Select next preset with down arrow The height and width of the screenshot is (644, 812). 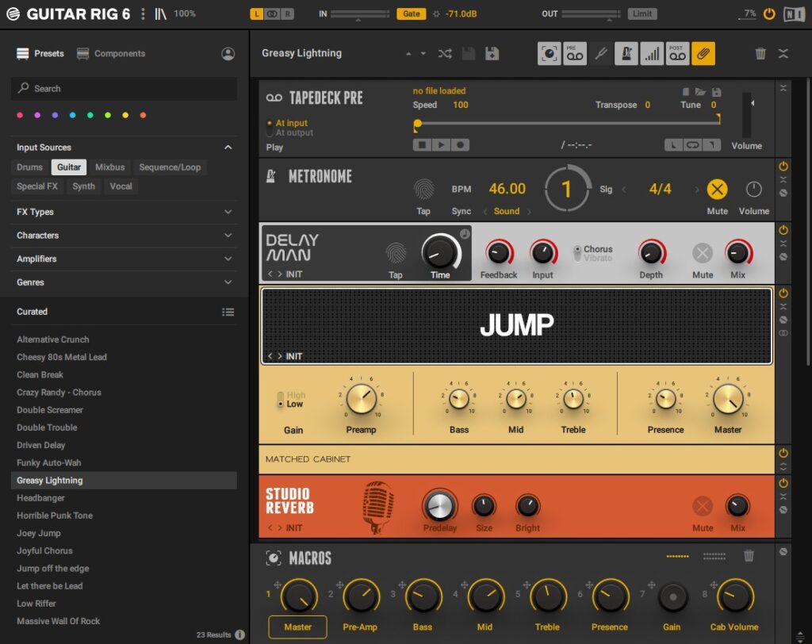(x=423, y=53)
